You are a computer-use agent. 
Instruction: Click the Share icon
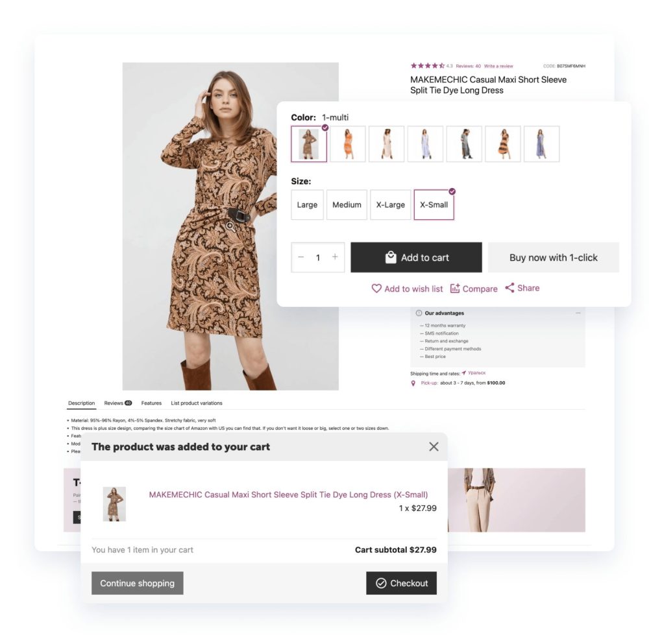pos(509,288)
